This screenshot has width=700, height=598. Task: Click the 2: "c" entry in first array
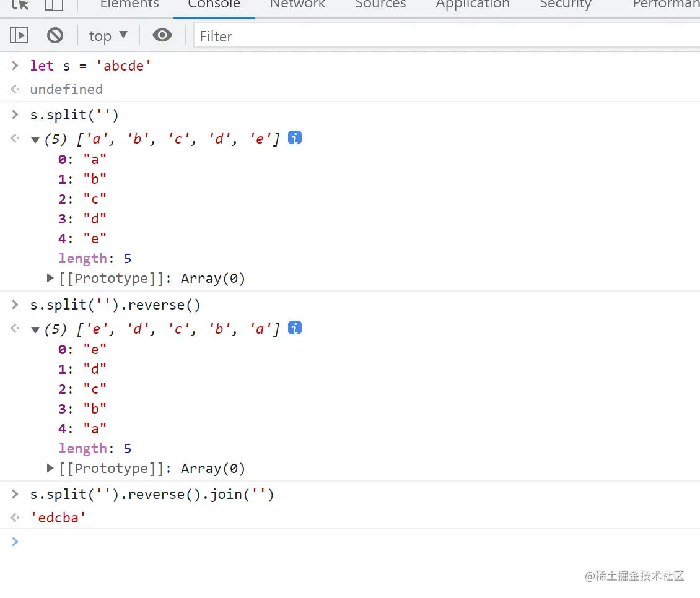(x=82, y=199)
